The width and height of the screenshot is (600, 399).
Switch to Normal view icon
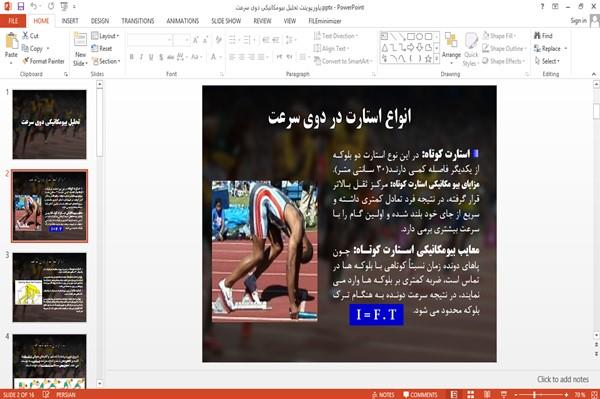tap(454, 394)
